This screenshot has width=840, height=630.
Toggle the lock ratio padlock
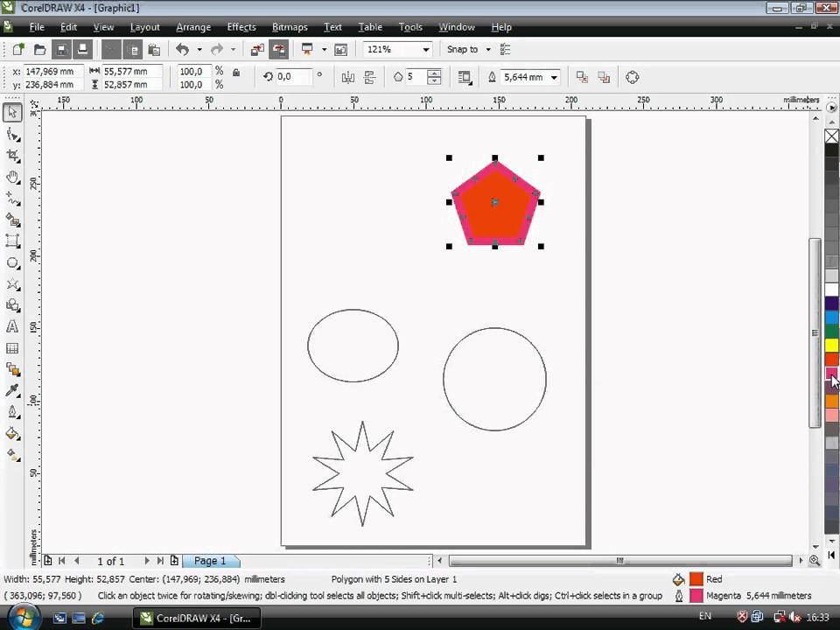tap(235, 73)
